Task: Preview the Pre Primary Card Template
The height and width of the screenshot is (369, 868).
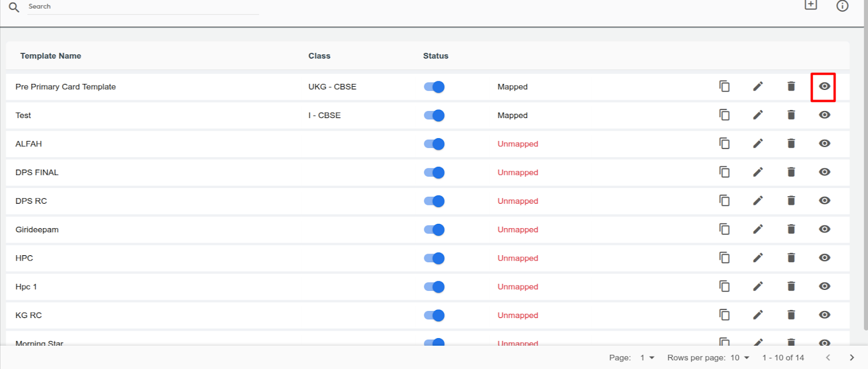Action: click(x=824, y=87)
